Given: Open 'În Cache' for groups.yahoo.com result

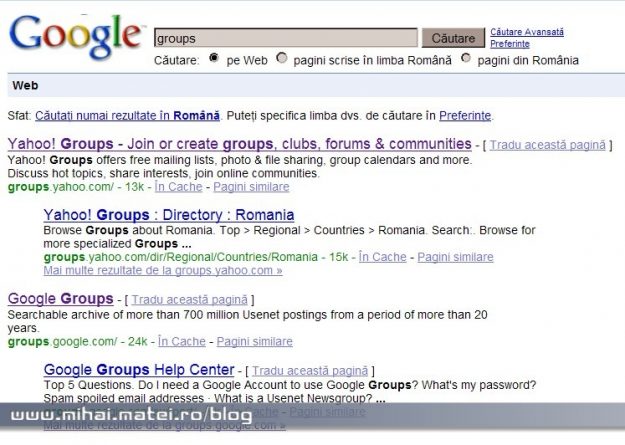Looking at the screenshot, I should (178, 187).
